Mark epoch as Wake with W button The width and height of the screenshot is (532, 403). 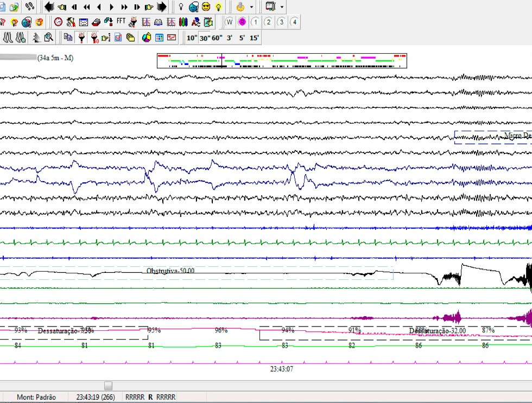pos(229,22)
